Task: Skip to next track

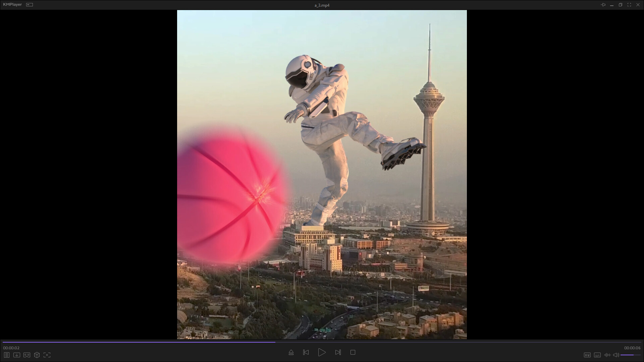Action: tap(338, 352)
